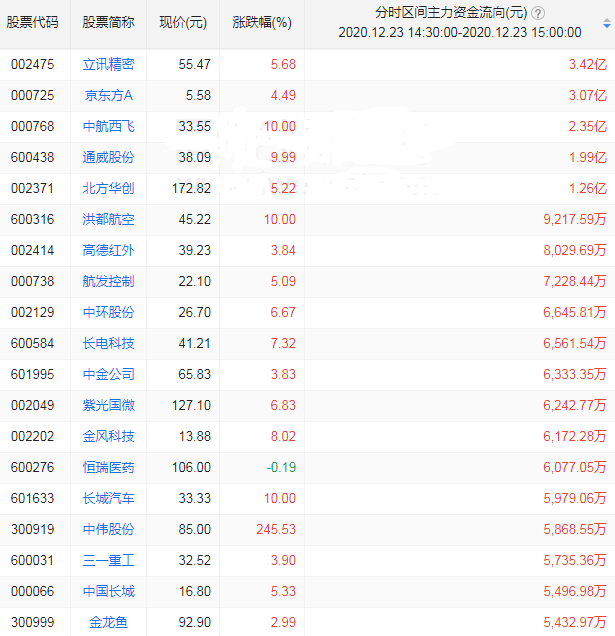
Task: Open stock link 航发控制
Action: 108,281
